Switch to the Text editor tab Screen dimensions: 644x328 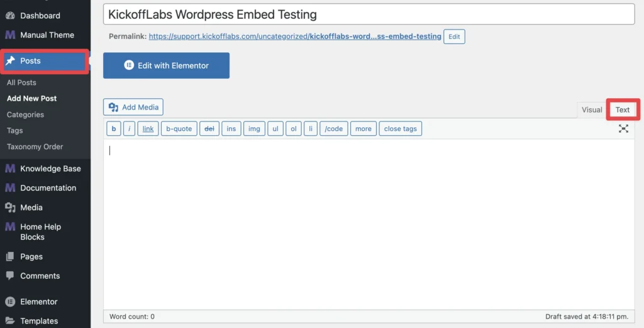[x=623, y=110]
